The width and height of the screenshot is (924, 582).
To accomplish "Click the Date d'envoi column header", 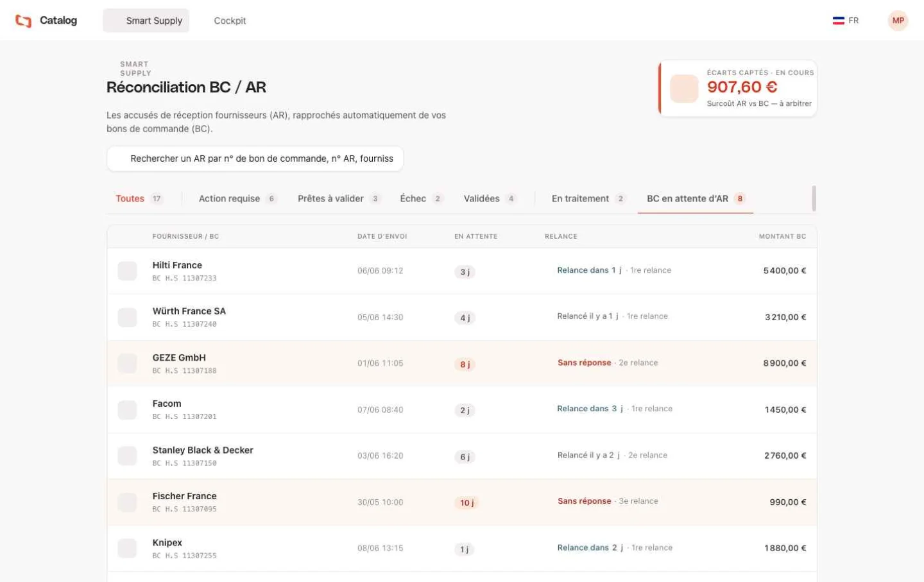I will 382,237.
